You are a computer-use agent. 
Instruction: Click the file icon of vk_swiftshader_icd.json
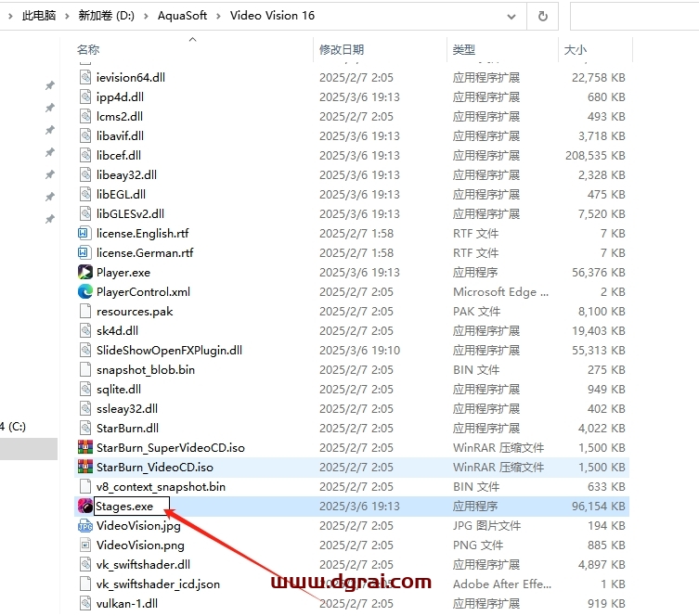click(x=84, y=584)
